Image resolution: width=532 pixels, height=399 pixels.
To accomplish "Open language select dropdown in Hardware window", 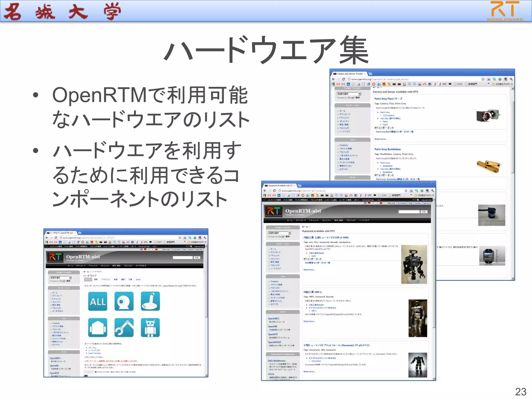I will [61, 278].
